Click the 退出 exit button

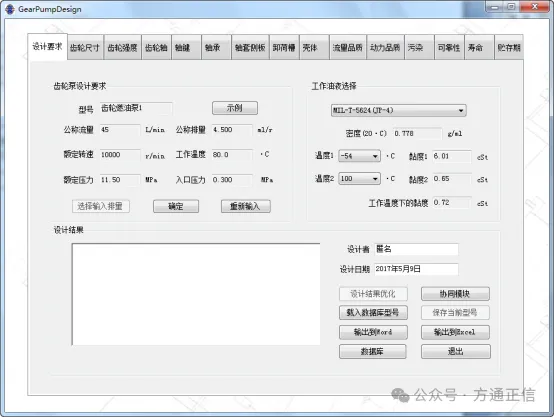(x=455, y=352)
